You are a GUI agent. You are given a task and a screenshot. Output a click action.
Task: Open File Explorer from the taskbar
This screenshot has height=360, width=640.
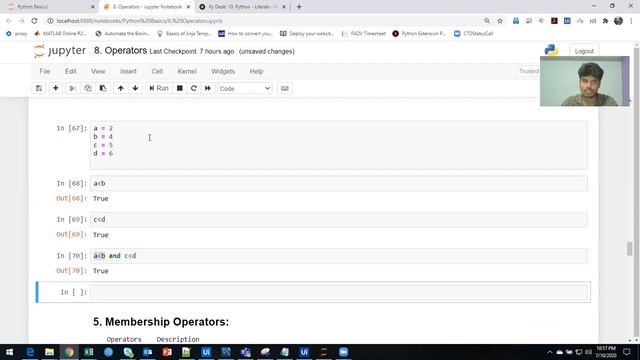point(49,352)
